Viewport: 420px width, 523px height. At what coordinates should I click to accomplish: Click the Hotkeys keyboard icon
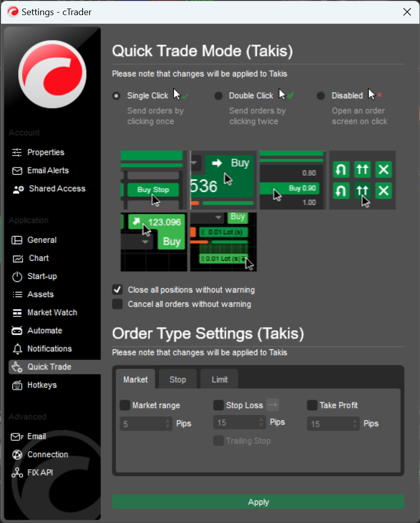click(17, 385)
